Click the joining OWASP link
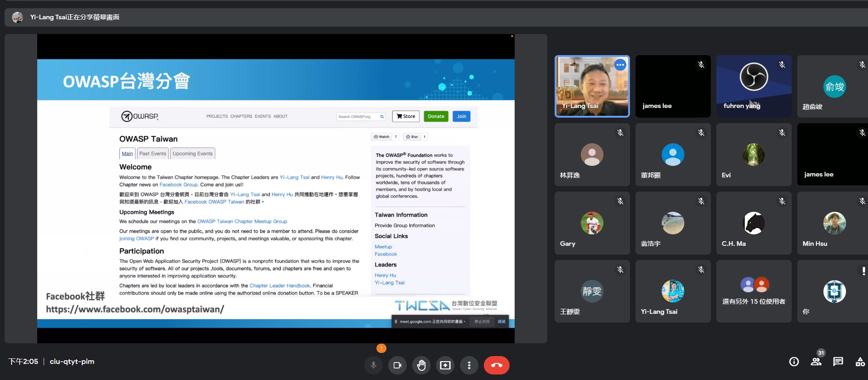Screen dimensions: 868x380 pos(136,238)
